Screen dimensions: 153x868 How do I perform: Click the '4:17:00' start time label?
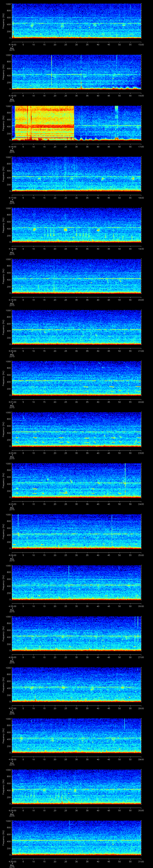click(12, 198)
